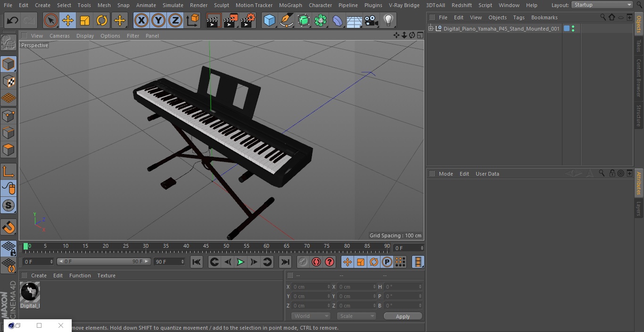Add a light object
The image size is (644, 332).
click(x=388, y=20)
